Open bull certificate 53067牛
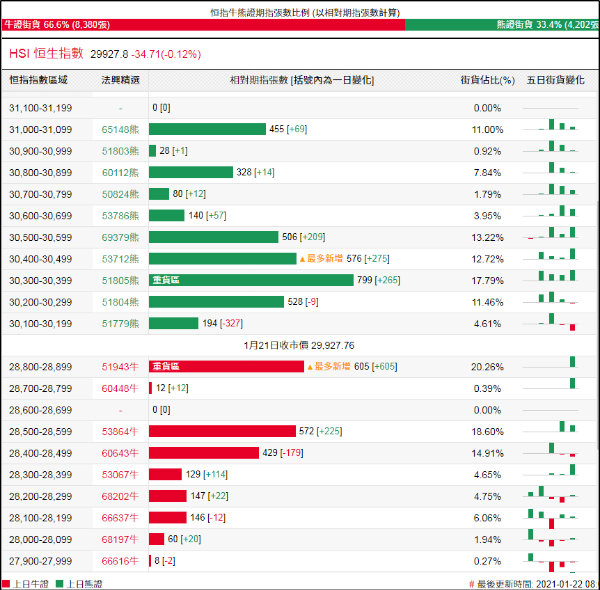Image resolution: width=600 pixels, height=590 pixels. point(120,474)
